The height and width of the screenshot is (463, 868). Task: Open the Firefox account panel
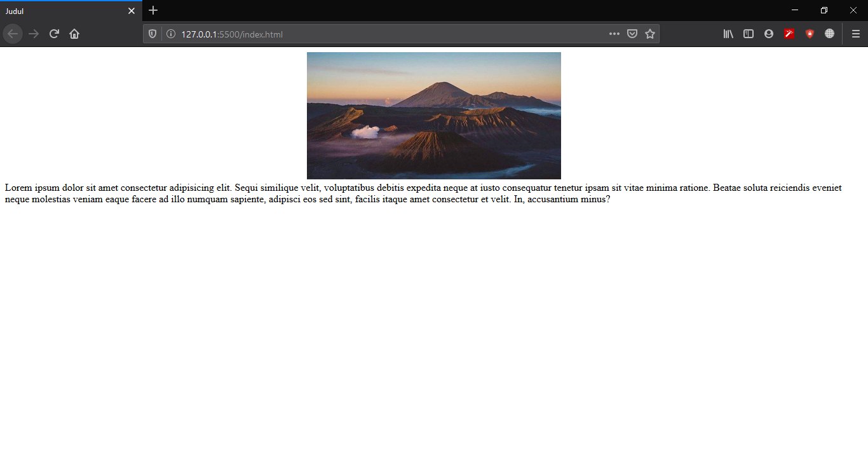tap(769, 34)
